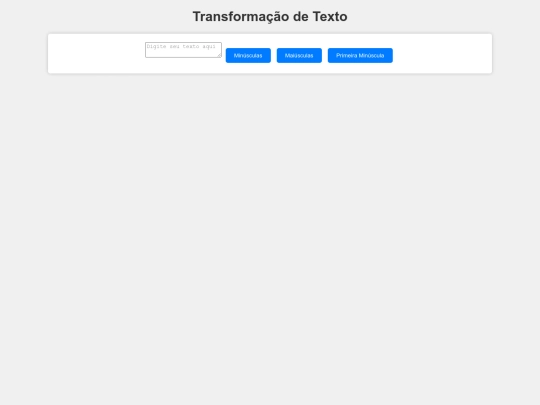This screenshot has width=540, height=405.
Task: Click the white card's empty left area
Action: (x=96, y=54)
